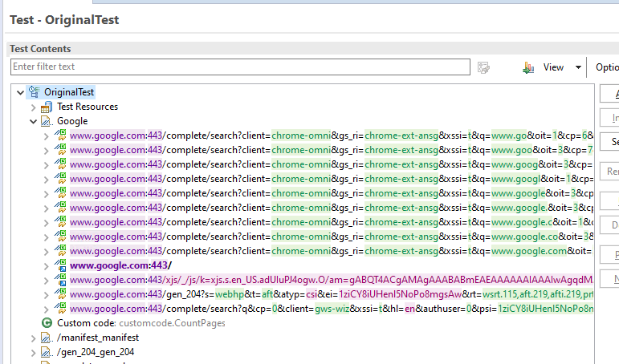Image resolution: width=619 pixels, height=364 pixels.
Task: Click request icon for q=www.go&oit=1 row
Action: click(x=60, y=135)
